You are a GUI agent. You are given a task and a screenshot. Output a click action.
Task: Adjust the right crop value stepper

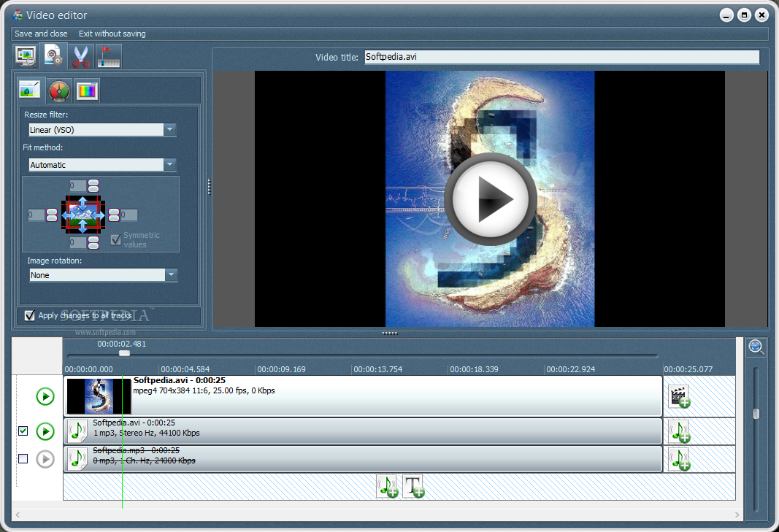coord(114,215)
